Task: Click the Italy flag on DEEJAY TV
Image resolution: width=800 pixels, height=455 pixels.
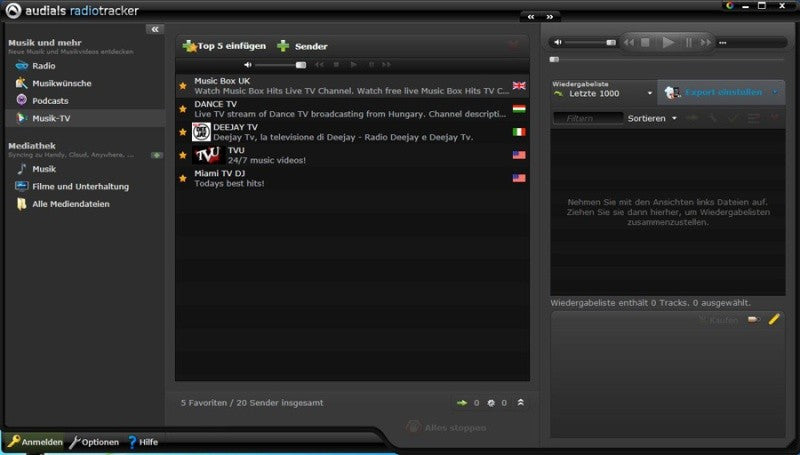Action: click(519, 132)
